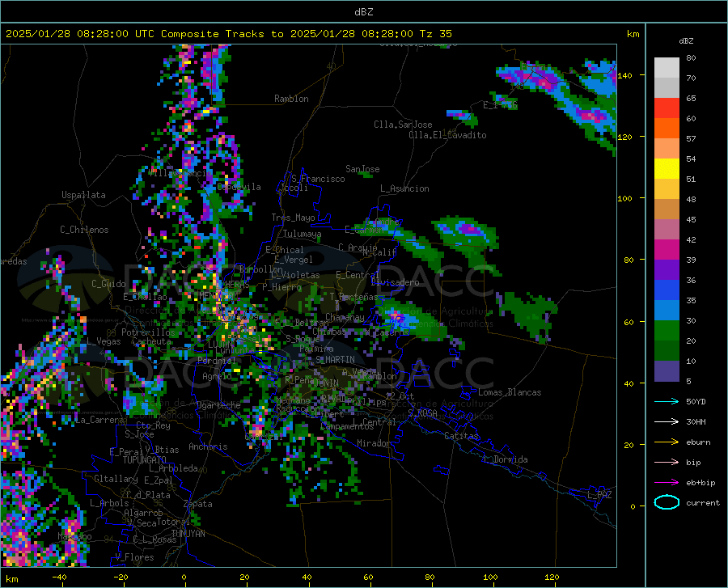Click the V_Flores map label
728x588 pixels.
[134, 557]
